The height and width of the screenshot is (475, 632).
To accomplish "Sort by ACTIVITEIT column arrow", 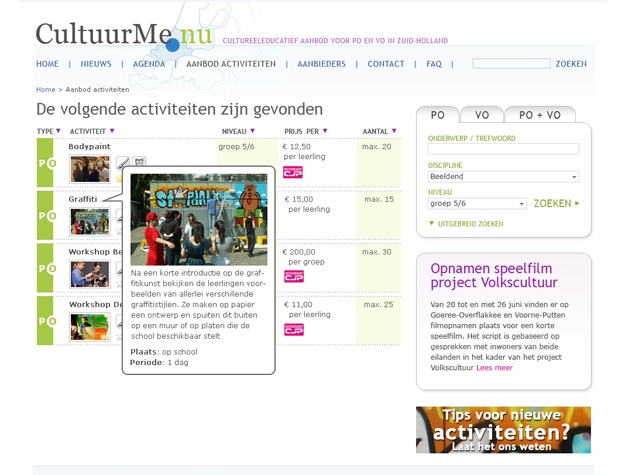I will [x=112, y=131].
